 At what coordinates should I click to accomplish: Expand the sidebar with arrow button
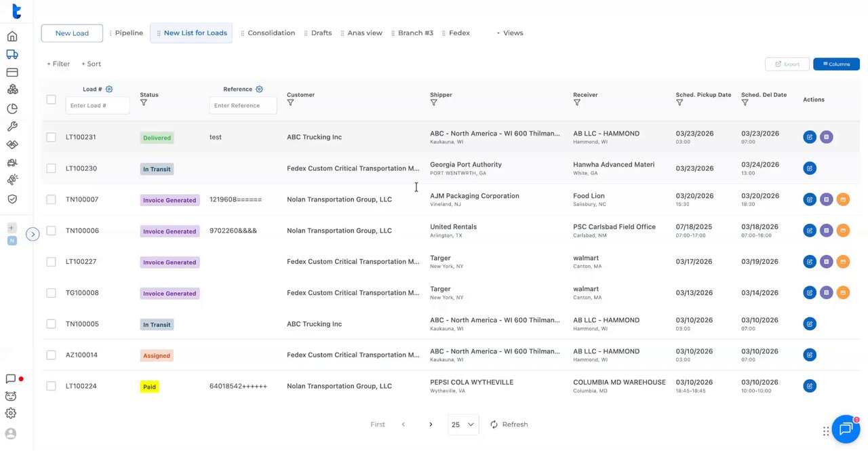33,234
